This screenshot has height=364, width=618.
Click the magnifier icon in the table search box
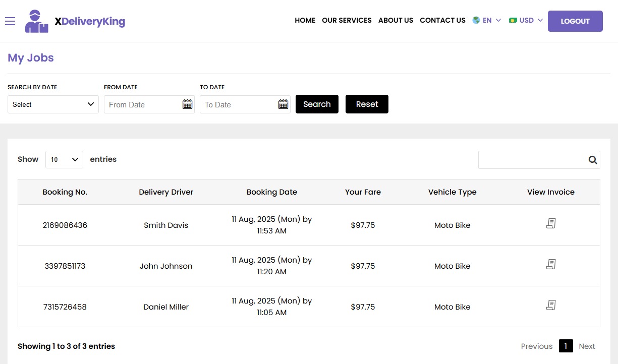[592, 159]
